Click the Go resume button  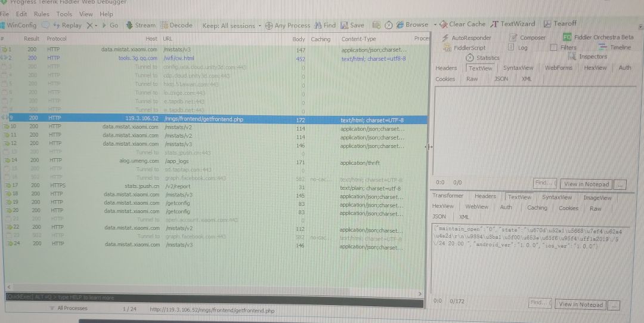click(x=110, y=25)
